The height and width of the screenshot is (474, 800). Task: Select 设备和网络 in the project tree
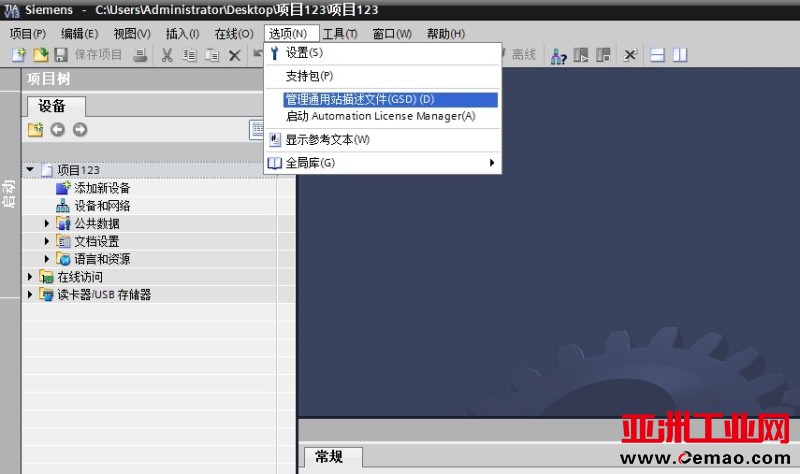pyautogui.click(x=101, y=206)
